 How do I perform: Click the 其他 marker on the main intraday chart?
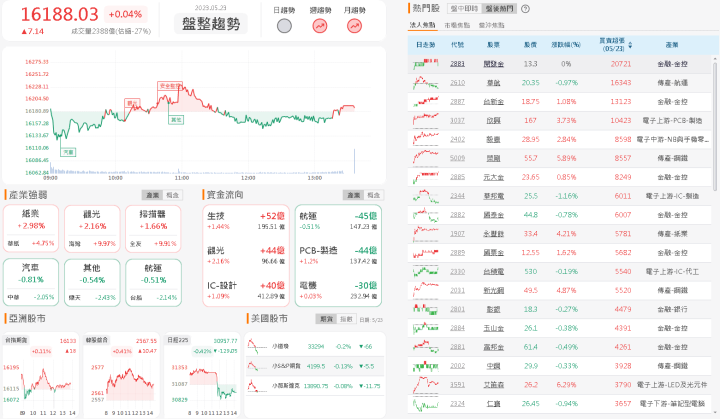(x=176, y=120)
